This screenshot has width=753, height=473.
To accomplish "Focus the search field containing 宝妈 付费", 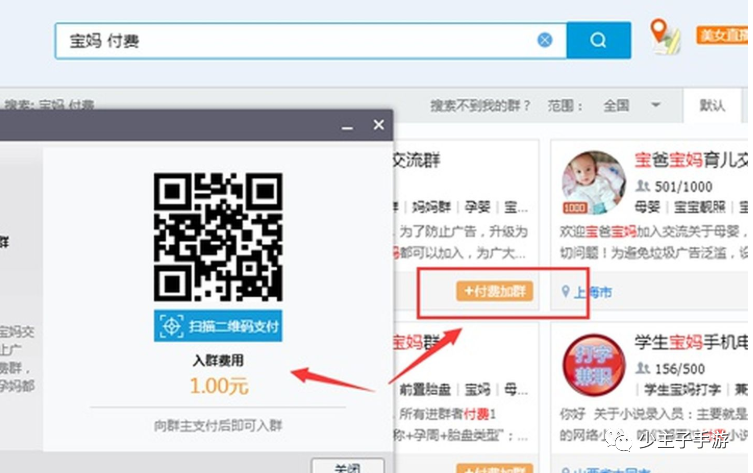I will [311, 41].
